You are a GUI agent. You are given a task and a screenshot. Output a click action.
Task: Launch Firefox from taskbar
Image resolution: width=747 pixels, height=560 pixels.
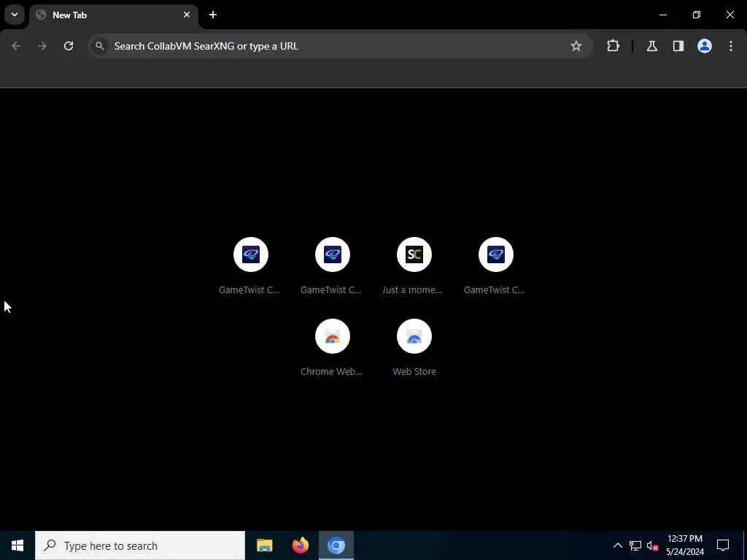(300, 545)
